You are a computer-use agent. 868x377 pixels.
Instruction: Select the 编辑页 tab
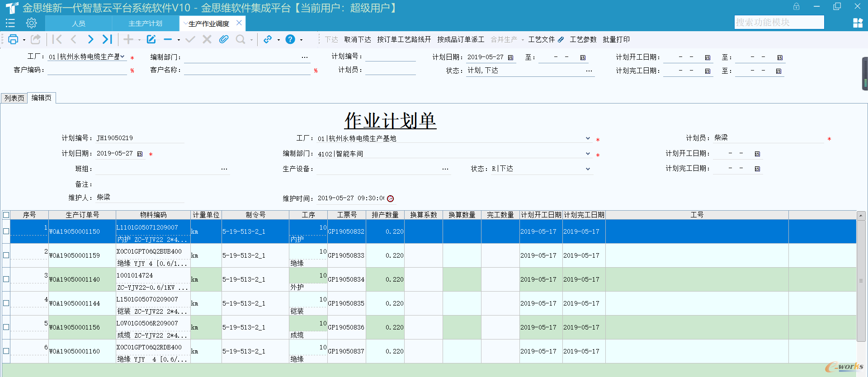click(42, 98)
